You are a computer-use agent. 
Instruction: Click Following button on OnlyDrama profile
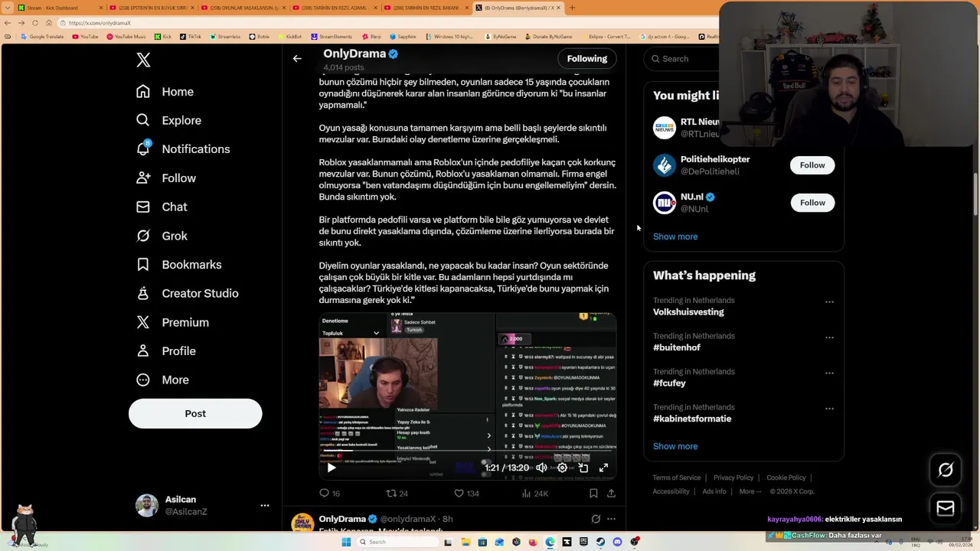click(x=587, y=59)
